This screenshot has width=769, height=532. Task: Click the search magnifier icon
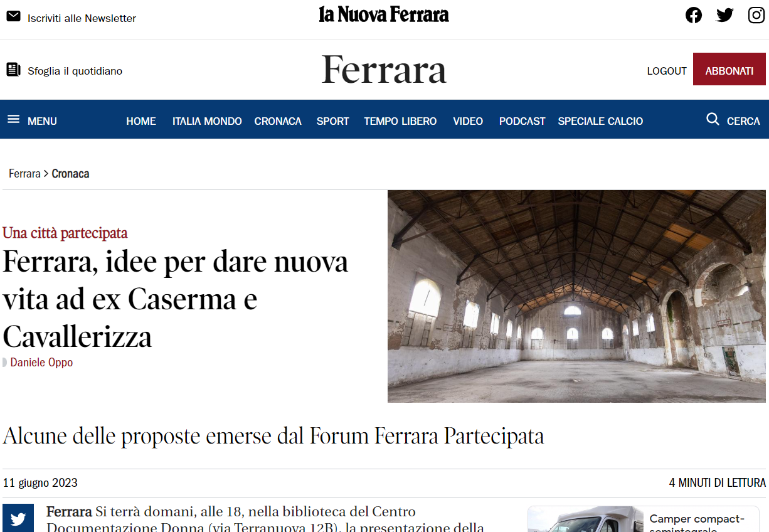click(713, 119)
